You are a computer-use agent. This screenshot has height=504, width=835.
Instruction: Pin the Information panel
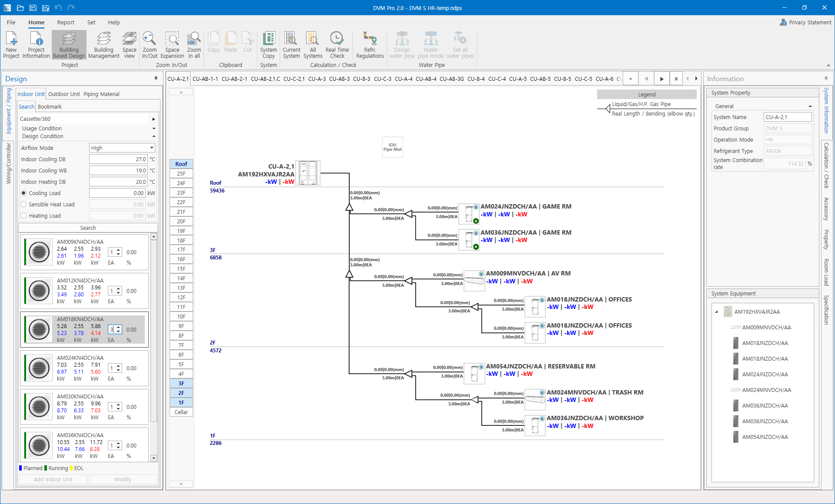pyautogui.click(x=826, y=79)
